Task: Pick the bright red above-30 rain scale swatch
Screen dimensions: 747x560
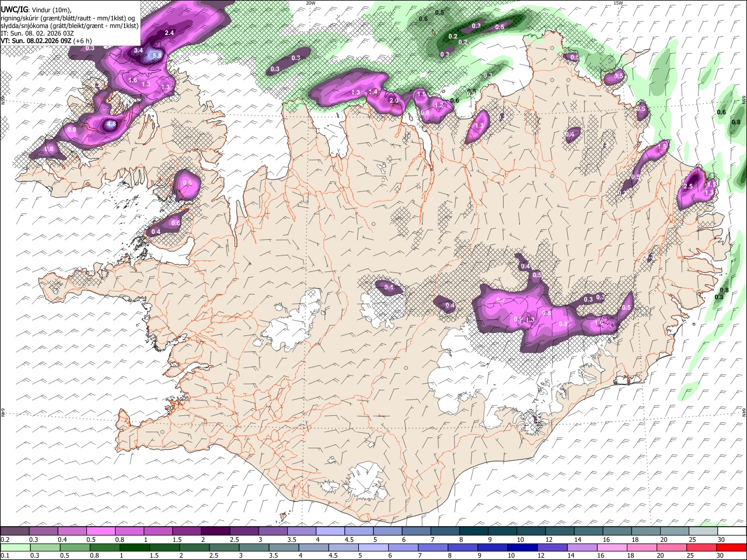Action: pos(731,547)
